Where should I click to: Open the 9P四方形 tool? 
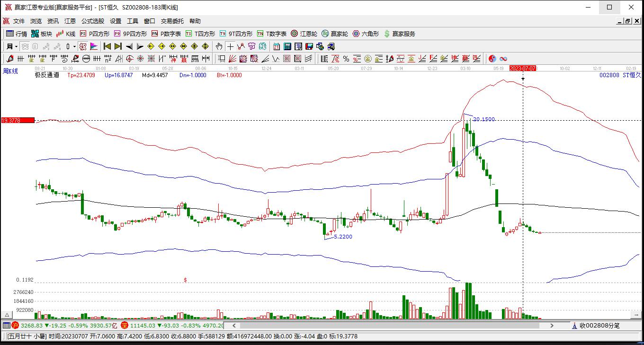click(x=130, y=34)
